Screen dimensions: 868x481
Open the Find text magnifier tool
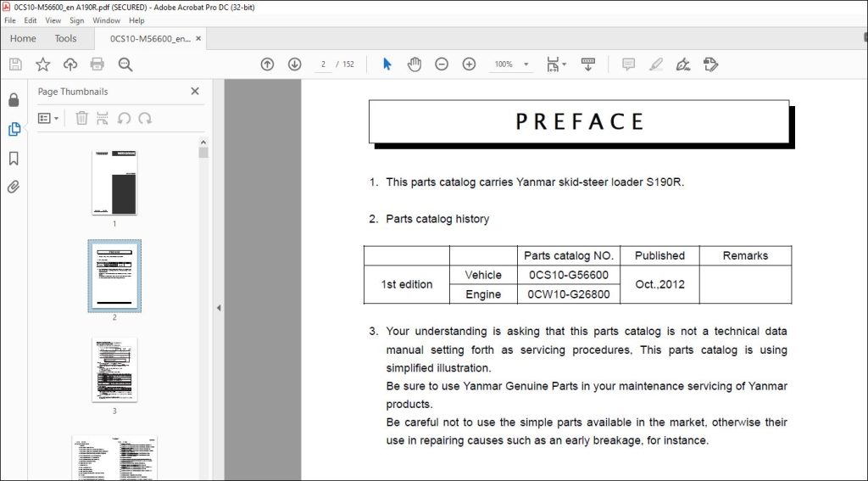tap(125, 64)
